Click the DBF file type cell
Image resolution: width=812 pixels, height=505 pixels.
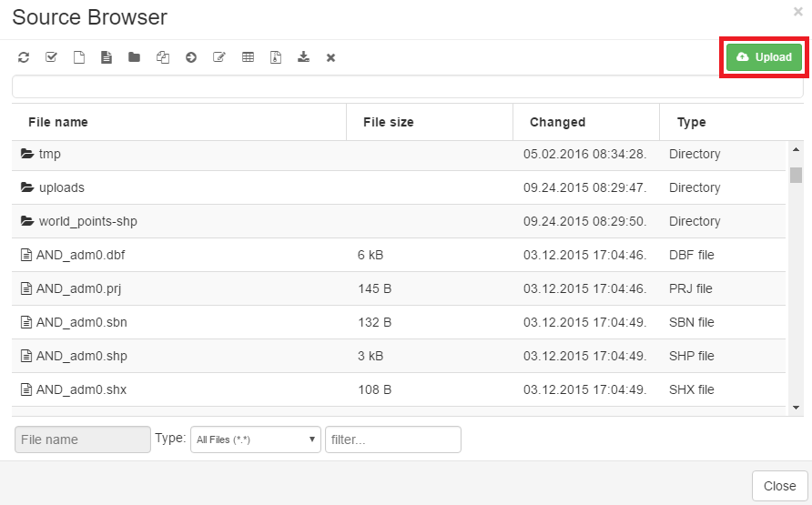click(691, 255)
